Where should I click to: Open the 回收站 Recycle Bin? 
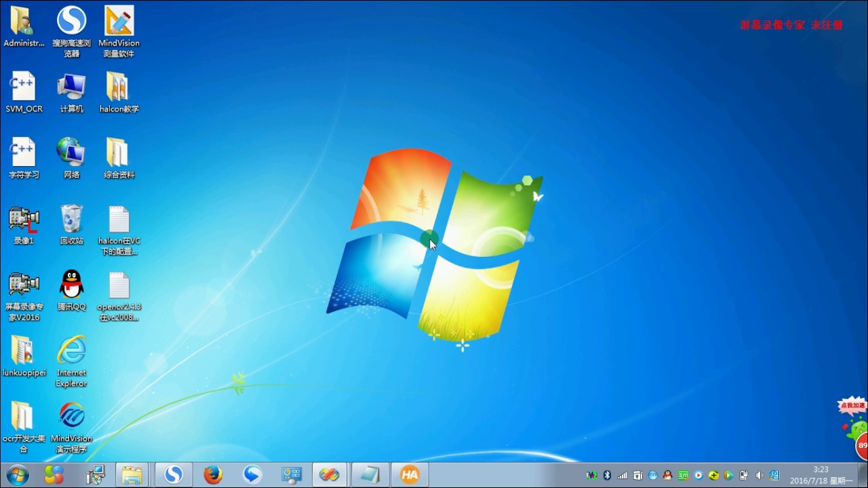(71, 224)
